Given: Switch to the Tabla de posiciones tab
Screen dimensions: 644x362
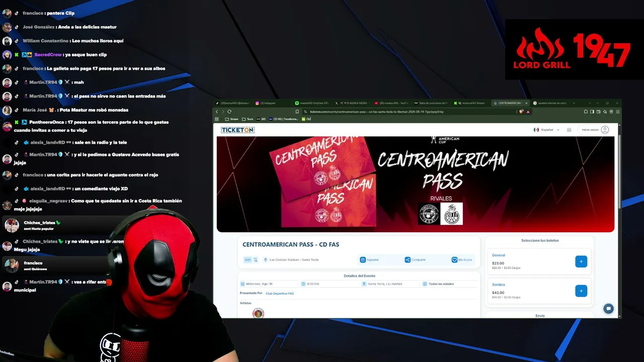Looking at the screenshot, I should coord(430,103).
